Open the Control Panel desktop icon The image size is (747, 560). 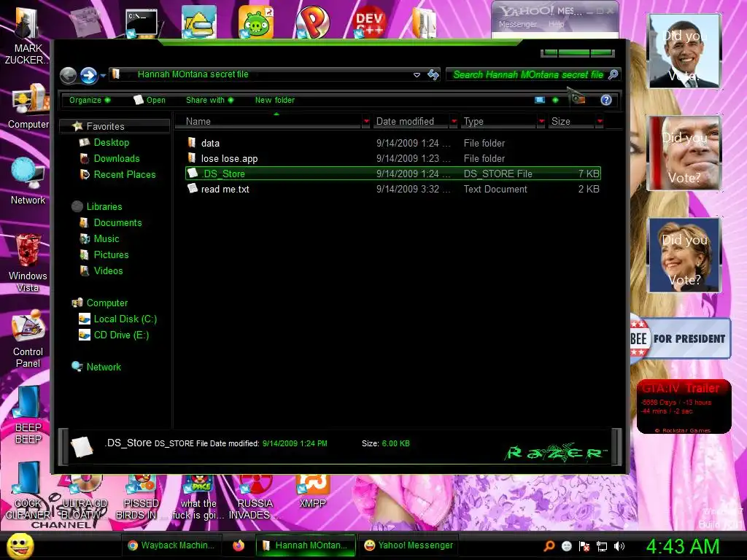[28, 339]
